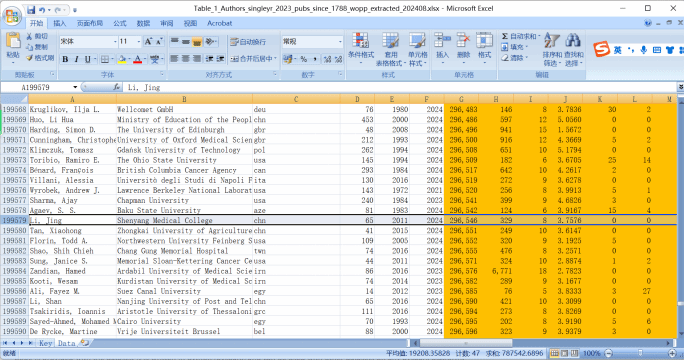This screenshot has height=360, width=684.
Task: Click the Cut (剪切) scissors icon
Action: coord(29,36)
